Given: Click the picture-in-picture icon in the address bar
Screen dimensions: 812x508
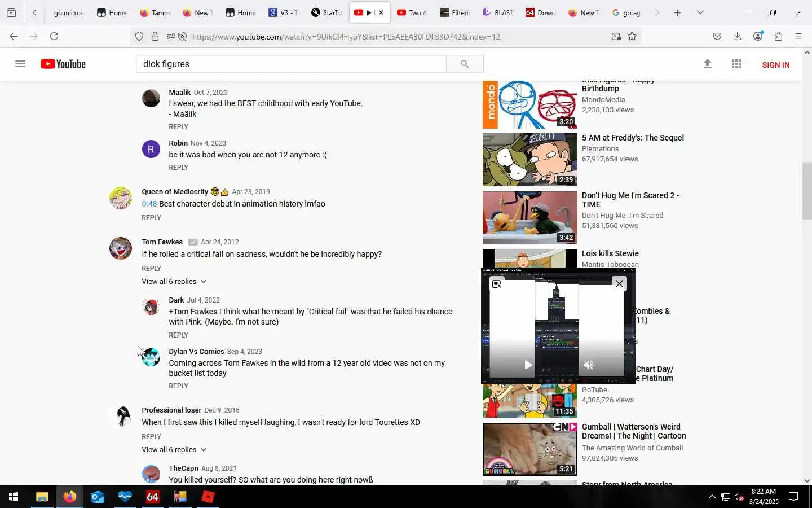Looking at the screenshot, I should point(616,37).
